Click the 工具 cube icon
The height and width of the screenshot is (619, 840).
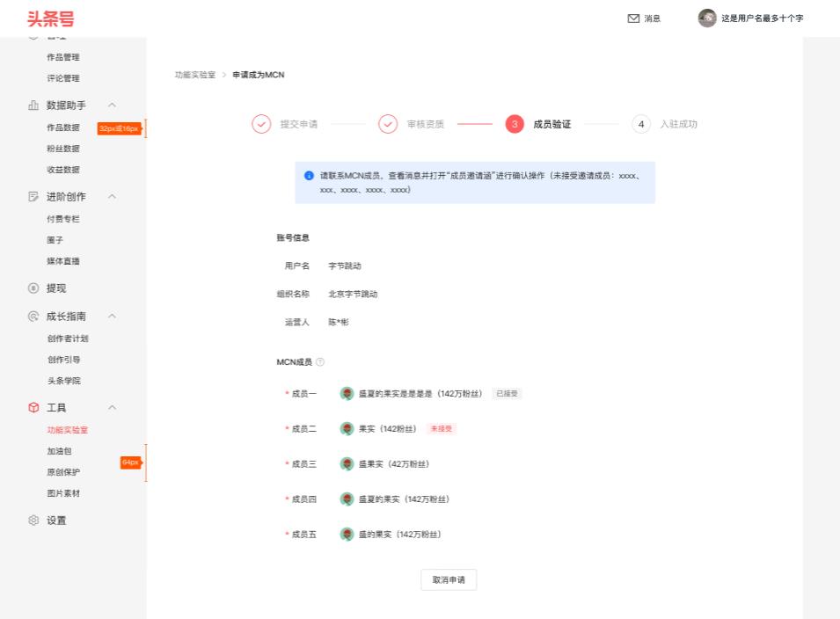(33, 408)
